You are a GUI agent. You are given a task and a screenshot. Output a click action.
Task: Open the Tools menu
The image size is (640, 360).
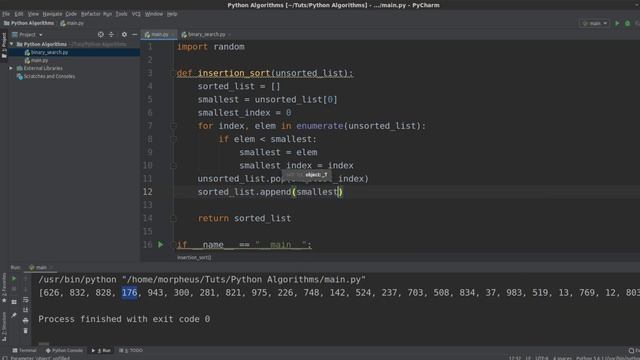[x=121, y=14]
